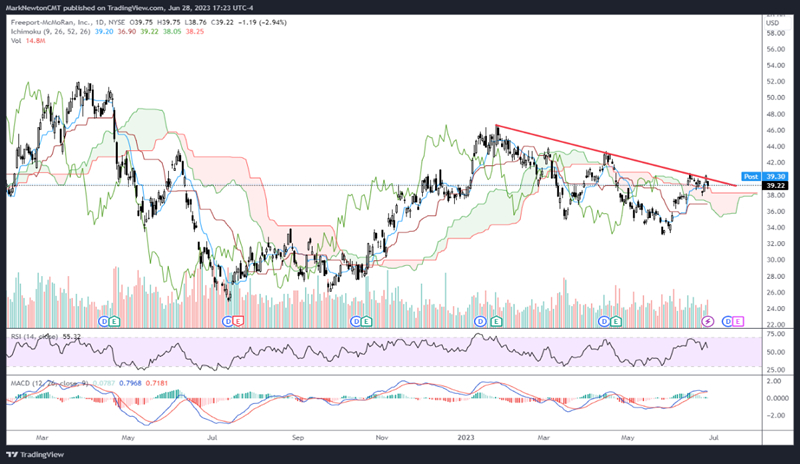
Task: Click the upcoming purple E marker in July 2023
Action: click(x=738, y=321)
